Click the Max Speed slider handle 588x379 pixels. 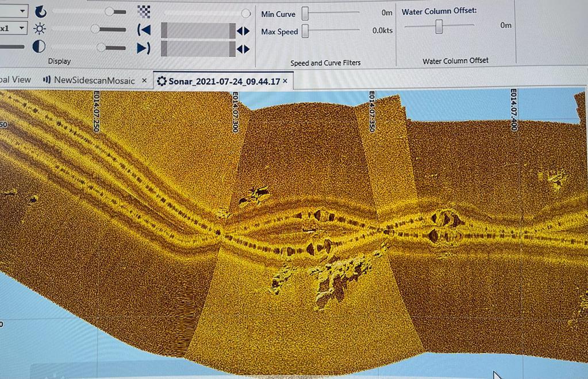306,31
